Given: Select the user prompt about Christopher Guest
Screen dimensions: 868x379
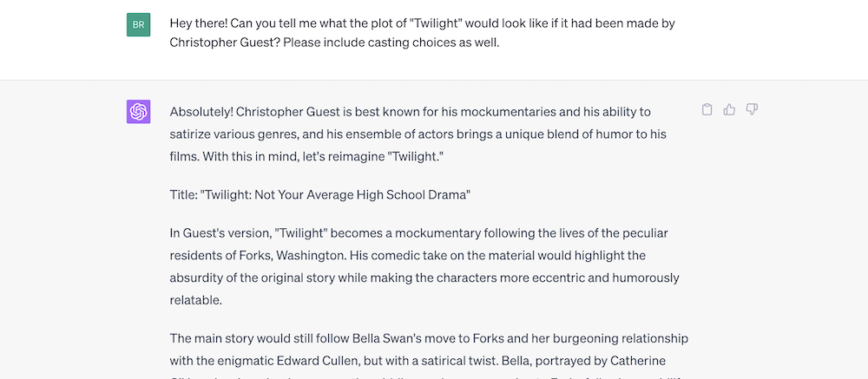Looking at the screenshot, I should point(423,33).
